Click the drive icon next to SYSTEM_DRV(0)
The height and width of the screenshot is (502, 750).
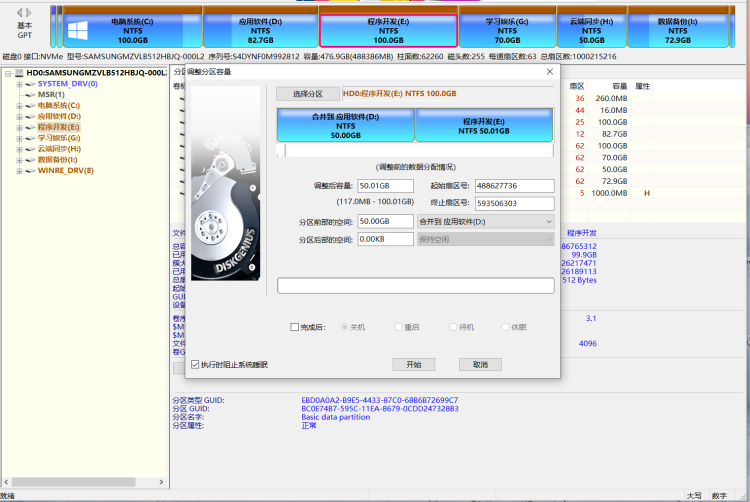point(31,84)
